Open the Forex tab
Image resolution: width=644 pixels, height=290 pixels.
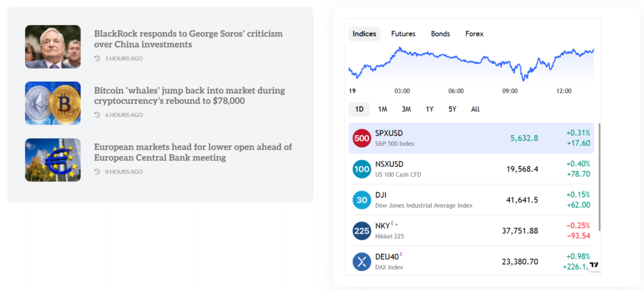point(474,34)
